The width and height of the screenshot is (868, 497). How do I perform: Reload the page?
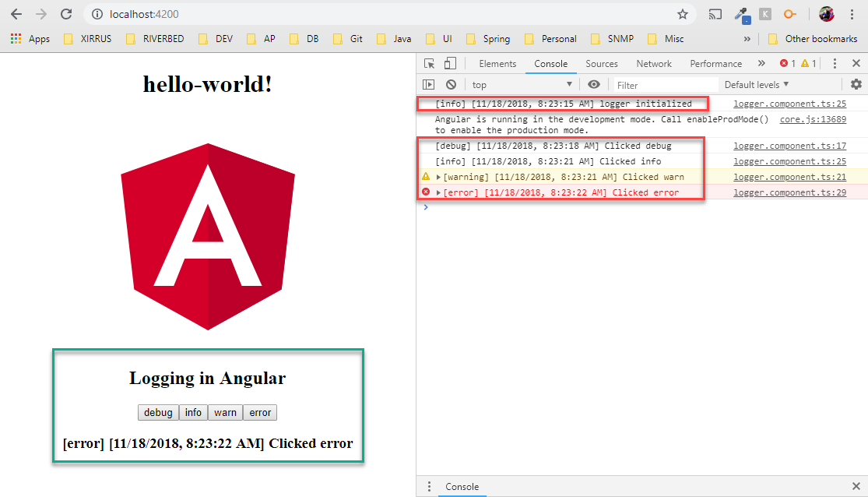(66, 14)
